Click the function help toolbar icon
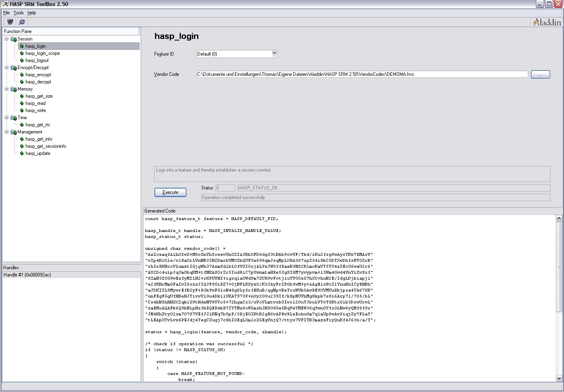The width and height of the screenshot is (564, 392). tap(22, 22)
